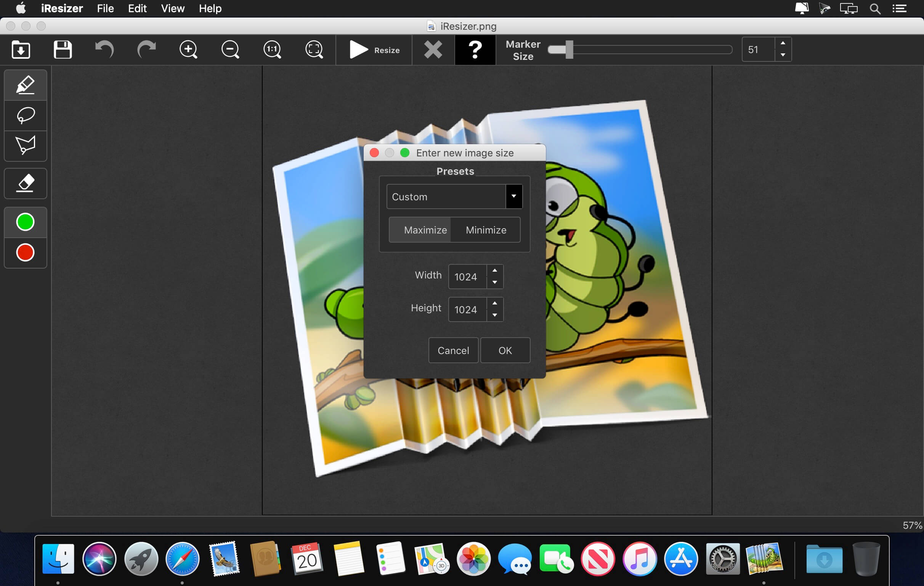Open Music app from the Dock
This screenshot has height=586, width=924.
coord(640,559)
